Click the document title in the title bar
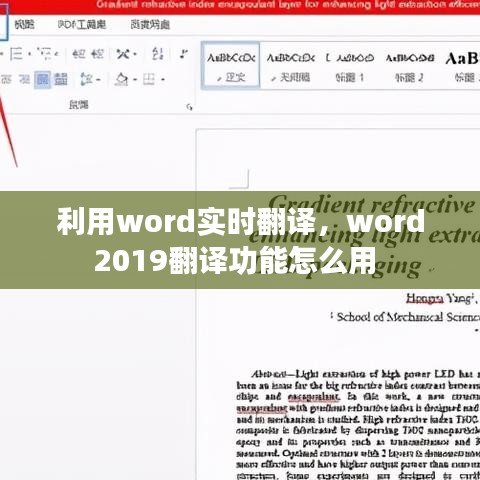The image size is (480, 480). (288, 5)
